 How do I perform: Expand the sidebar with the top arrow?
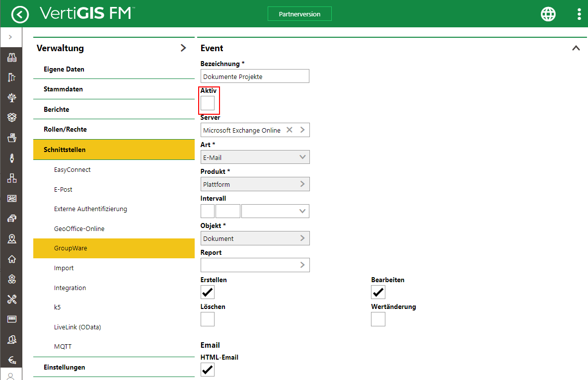click(10, 37)
